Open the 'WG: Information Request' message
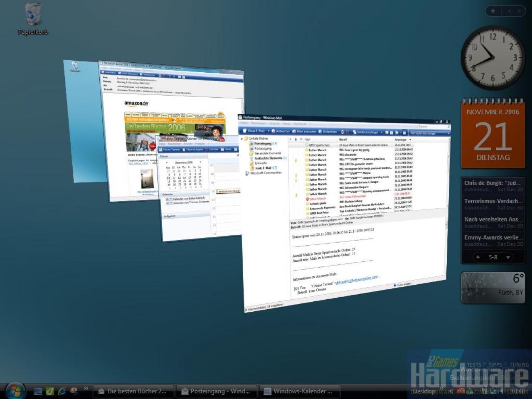The height and width of the screenshot is (399, 532). (354, 187)
